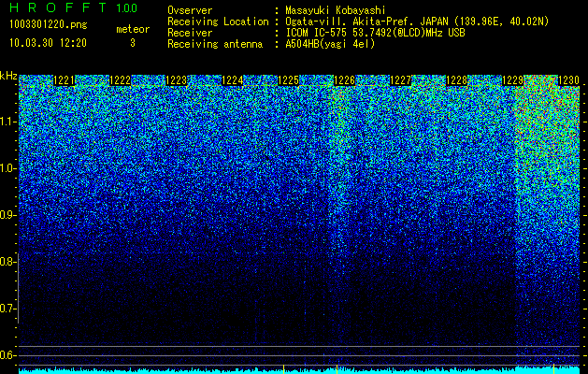Screen dimensions: 588x374
Task: Click the 1223 time marker label
Action: tap(177, 80)
